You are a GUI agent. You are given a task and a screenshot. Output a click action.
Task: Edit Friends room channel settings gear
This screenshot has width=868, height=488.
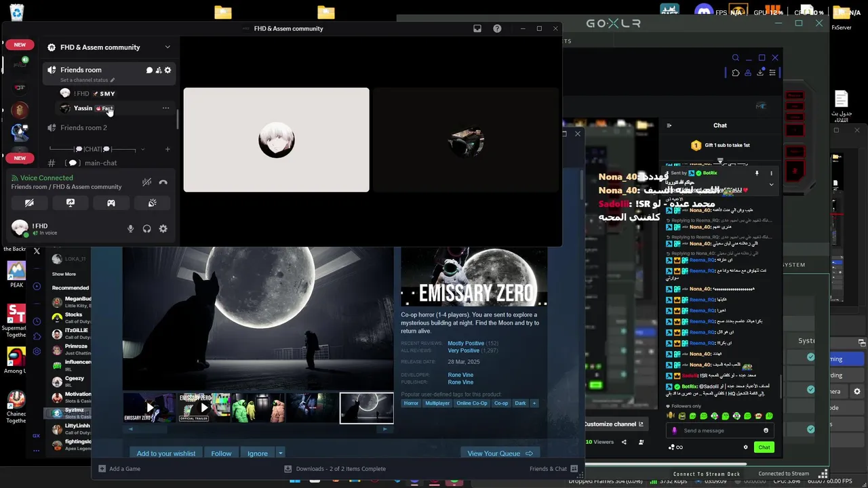(x=167, y=70)
